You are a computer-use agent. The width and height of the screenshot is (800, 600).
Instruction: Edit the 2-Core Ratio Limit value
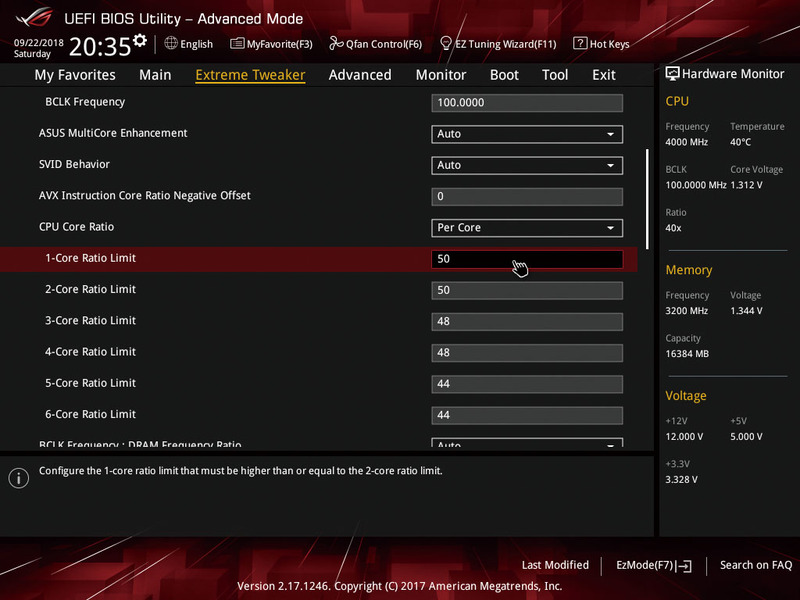point(527,289)
